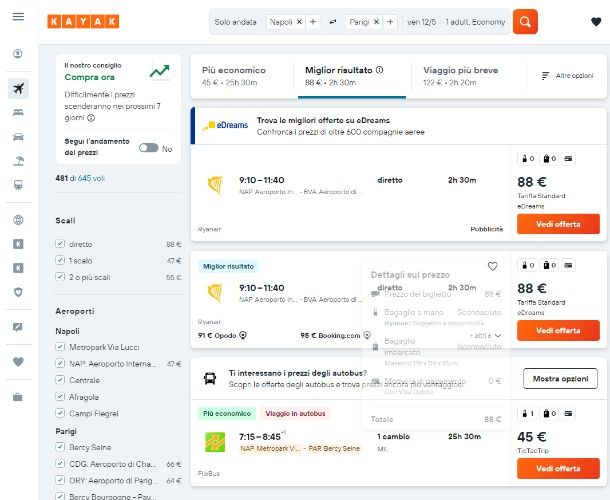Click the orange search magnifier button
610x500 pixels.
click(525, 22)
